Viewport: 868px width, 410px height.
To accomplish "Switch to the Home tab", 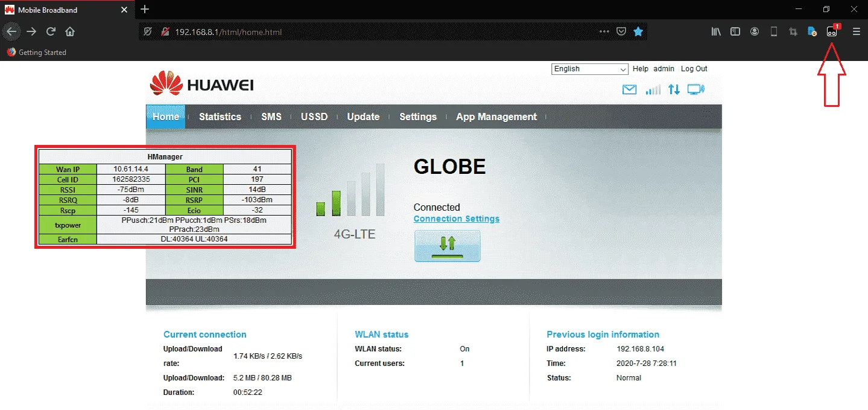I will pyautogui.click(x=165, y=117).
